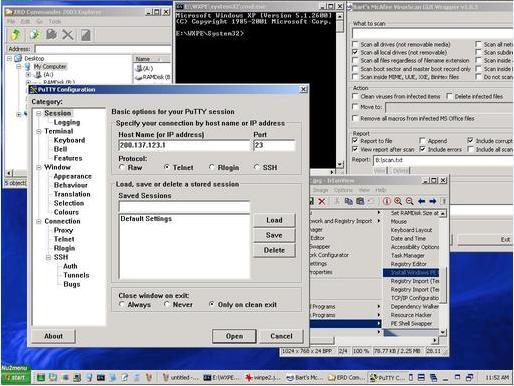Toggle the Include errors checkbox

423,149
